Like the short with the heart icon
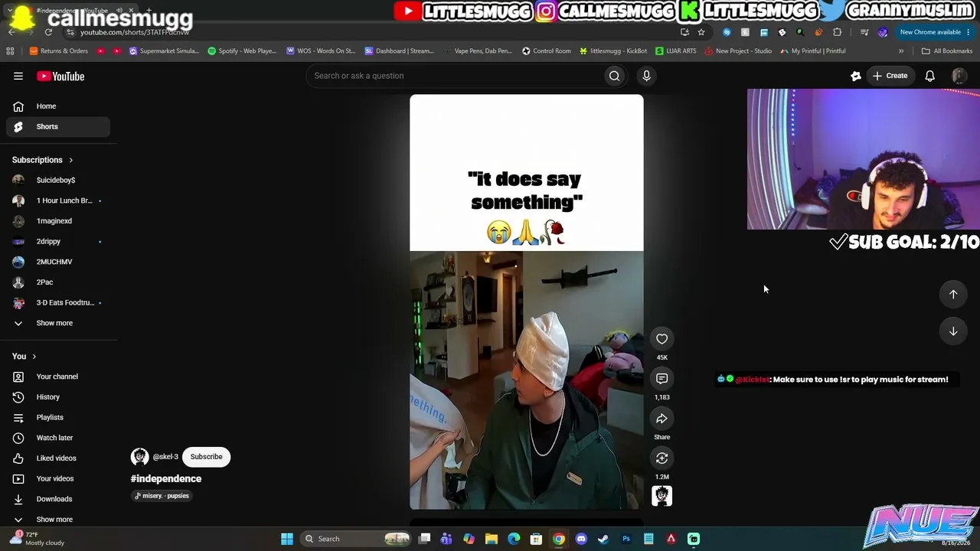This screenshot has width=980, height=551. pyautogui.click(x=661, y=339)
